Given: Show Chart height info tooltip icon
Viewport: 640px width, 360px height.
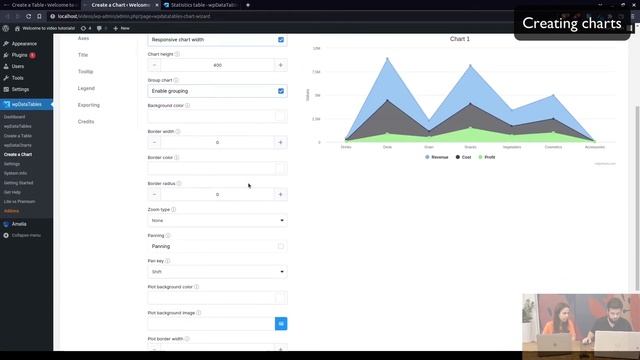Looking at the screenshot, I should (177, 54).
